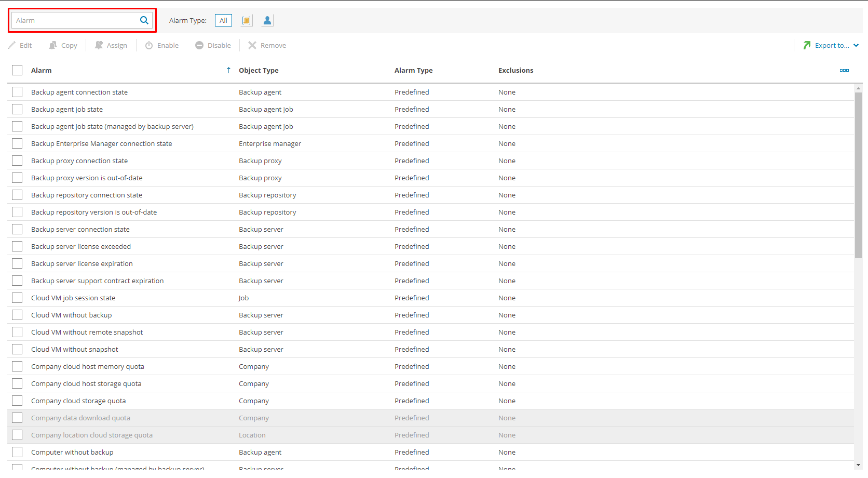Check Cloud VM job session state row
The width and height of the screenshot is (868, 478).
click(17, 298)
